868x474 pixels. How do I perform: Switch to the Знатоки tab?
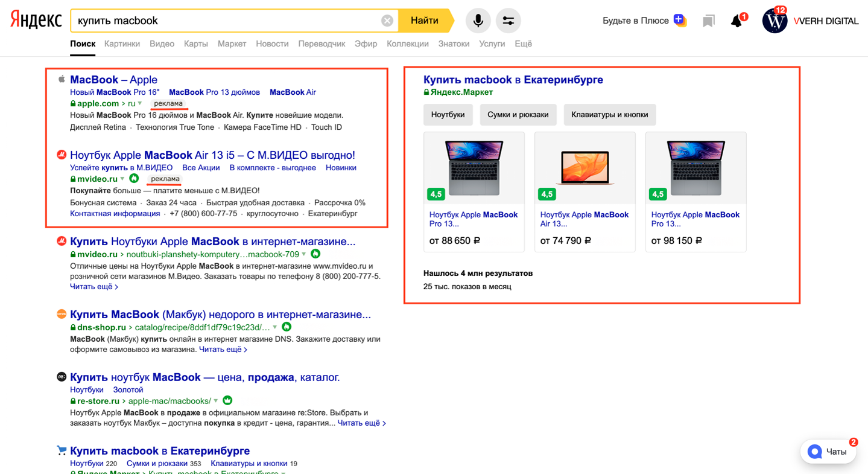[454, 43]
